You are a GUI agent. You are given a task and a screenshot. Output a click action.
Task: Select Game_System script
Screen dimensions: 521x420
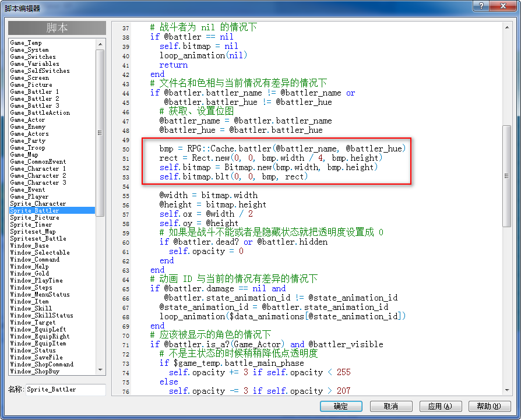pos(30,50)
